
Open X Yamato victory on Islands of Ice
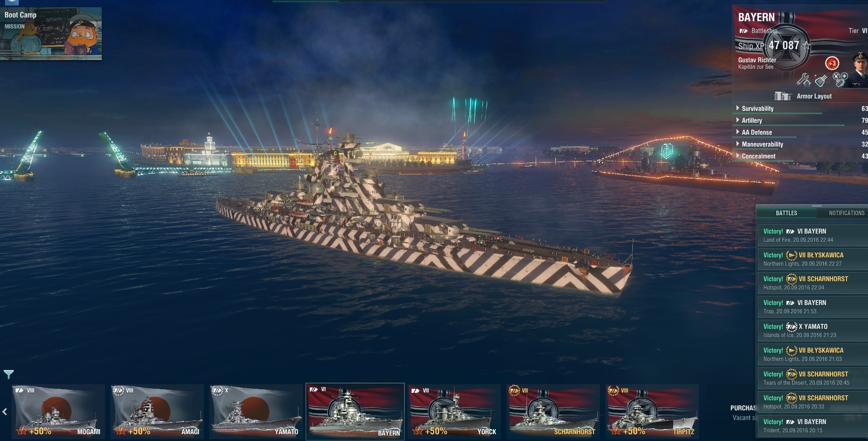coord(812,331)
